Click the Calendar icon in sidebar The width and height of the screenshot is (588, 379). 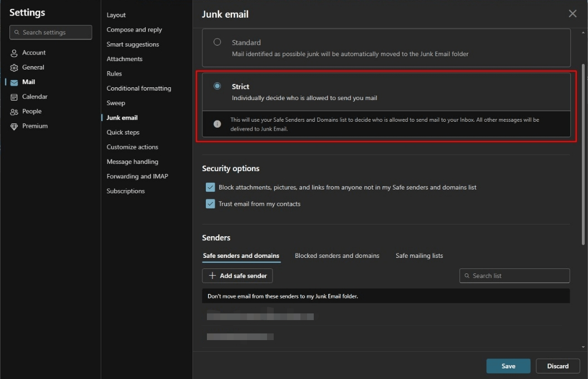pyautogui.click(x=14, y=97)
